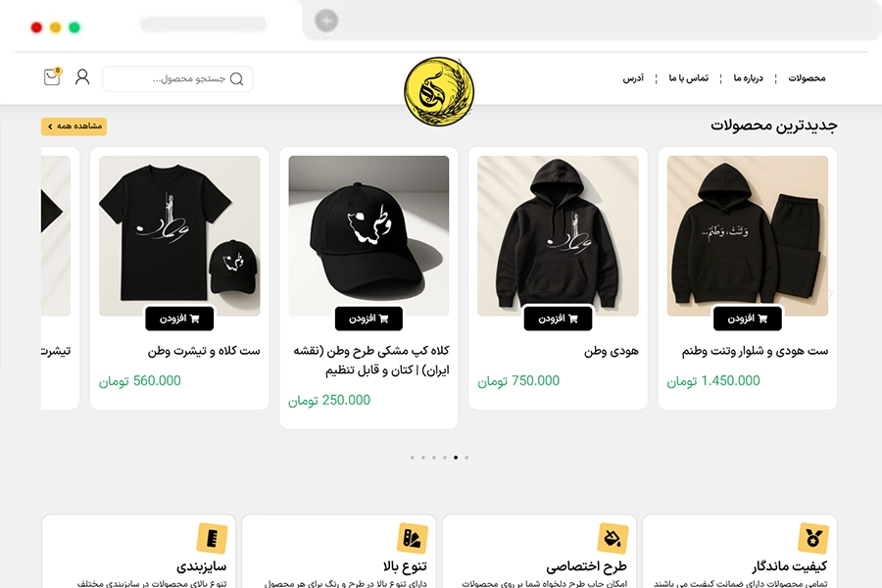Click the search magnifier icon
Screen dimensions: 882x588
pos(237,78)
